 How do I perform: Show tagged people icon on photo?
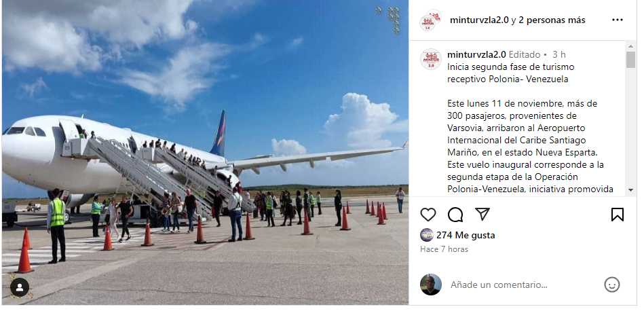pos(20,287)
